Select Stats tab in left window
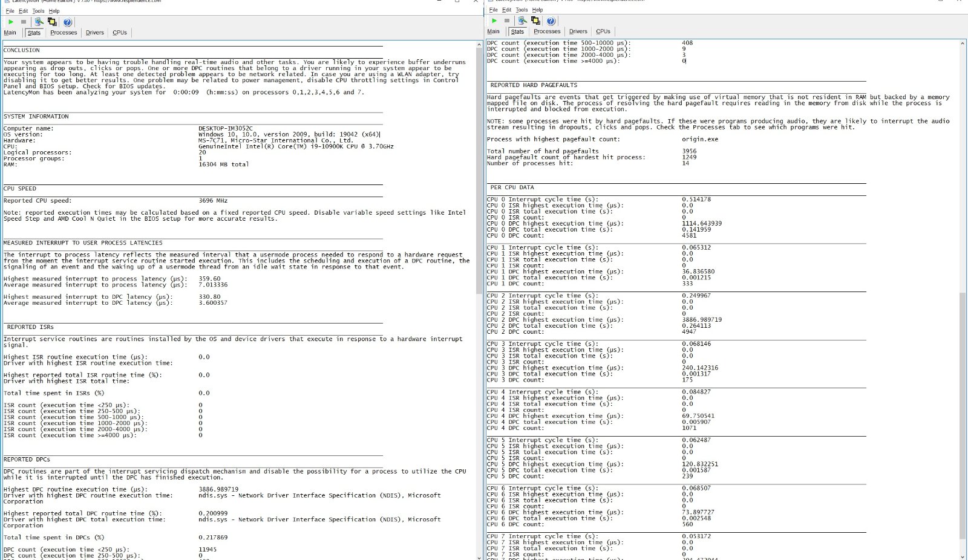The image size is (968, 560). pos(34,33)
